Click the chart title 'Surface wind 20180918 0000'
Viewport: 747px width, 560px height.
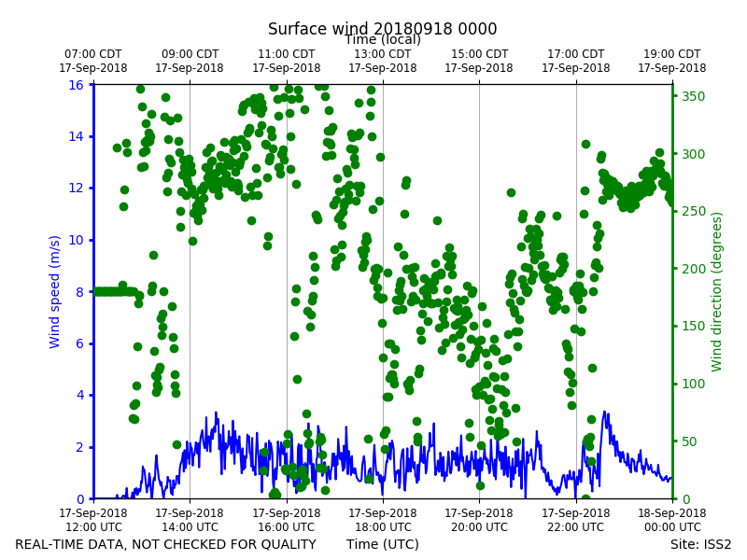(382, 29)
